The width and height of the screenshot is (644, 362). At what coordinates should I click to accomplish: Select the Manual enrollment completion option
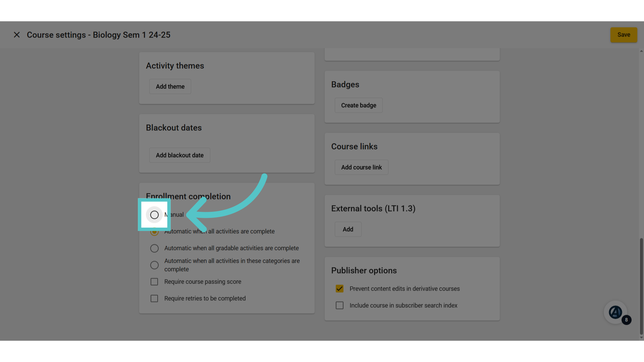154,215
